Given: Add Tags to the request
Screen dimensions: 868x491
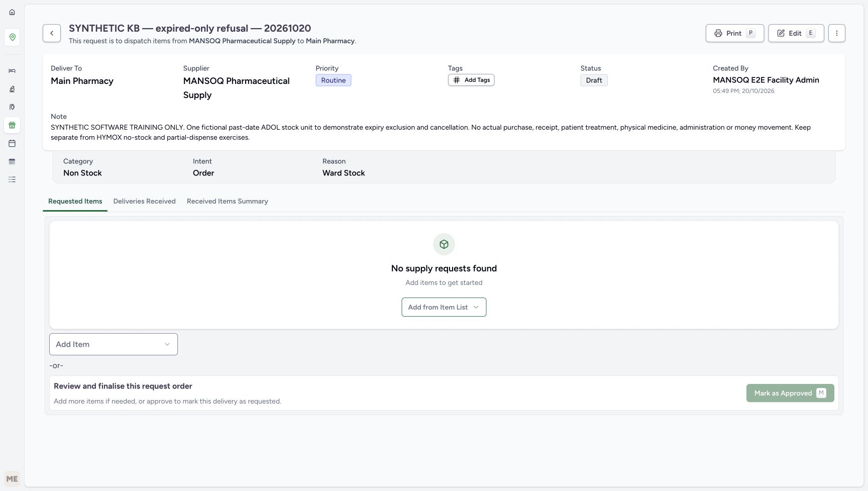Looking at the screenshot, I should [471, 80].
